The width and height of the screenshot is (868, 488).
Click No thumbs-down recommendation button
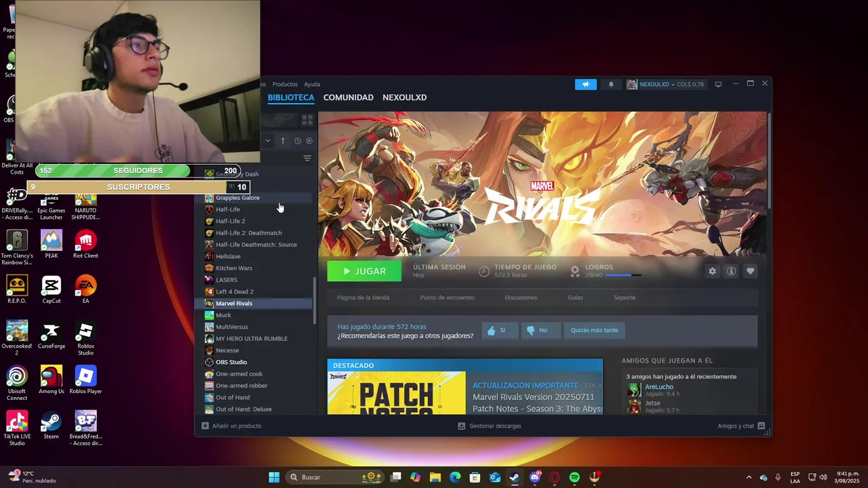pos(541,331)
